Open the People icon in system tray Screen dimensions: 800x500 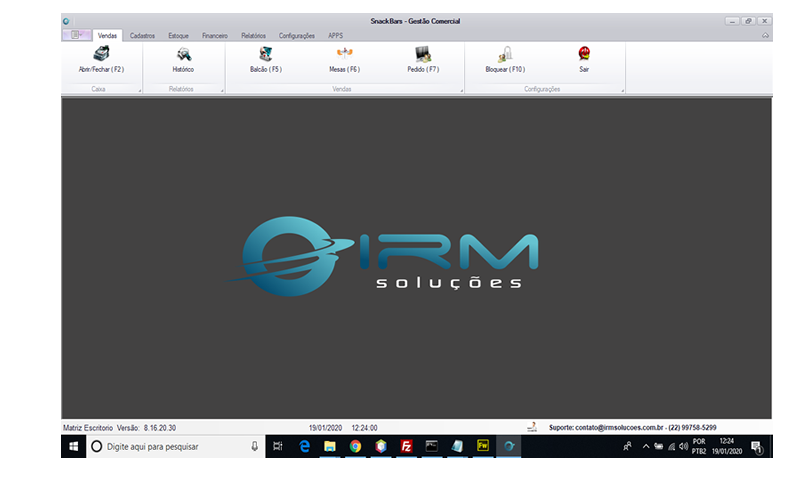coord(628,446)
